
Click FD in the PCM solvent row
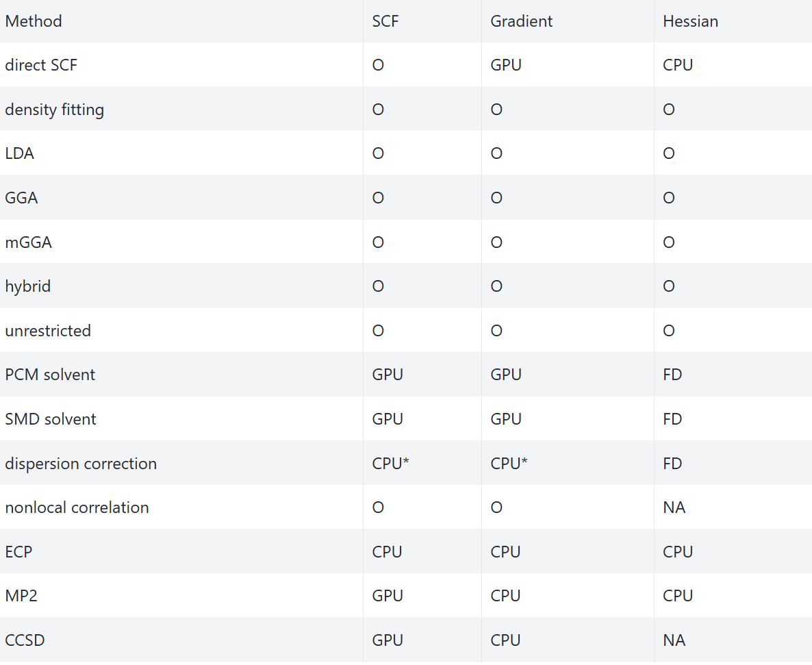(x=672, y=375)
